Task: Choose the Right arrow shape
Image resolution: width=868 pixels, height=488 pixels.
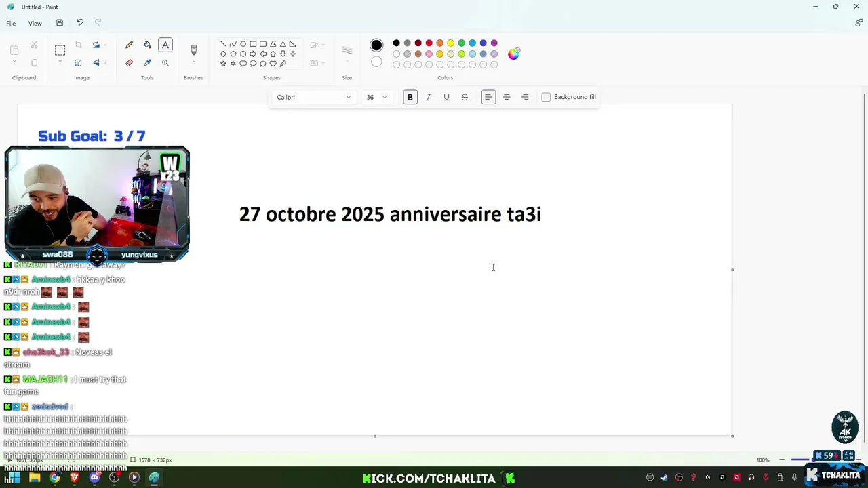Action: pyautogui.click(x=253, y=54)
